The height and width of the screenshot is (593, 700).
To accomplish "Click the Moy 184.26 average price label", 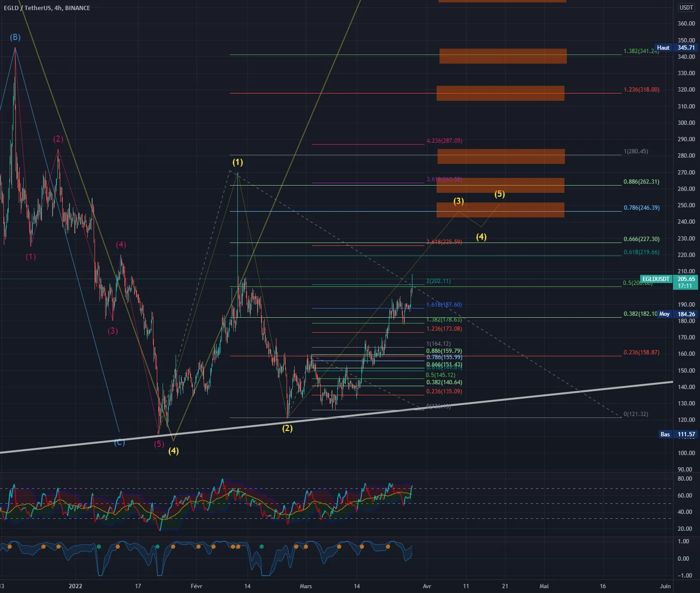I will [677, 314].
